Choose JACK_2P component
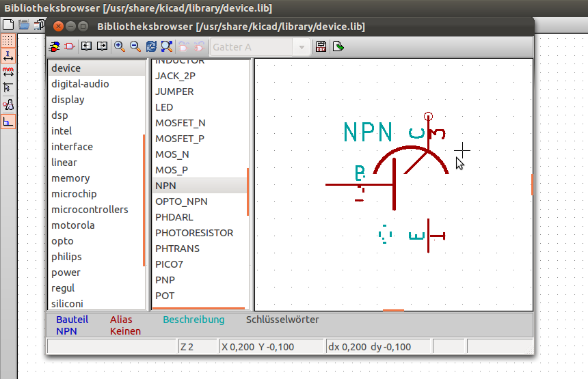 tap(200, 76)
